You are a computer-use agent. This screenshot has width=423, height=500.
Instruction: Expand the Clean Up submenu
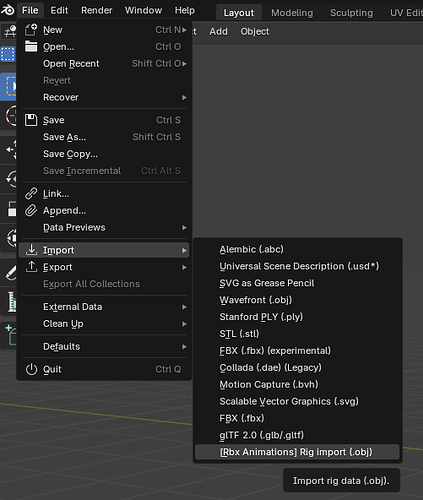point(104,324)
